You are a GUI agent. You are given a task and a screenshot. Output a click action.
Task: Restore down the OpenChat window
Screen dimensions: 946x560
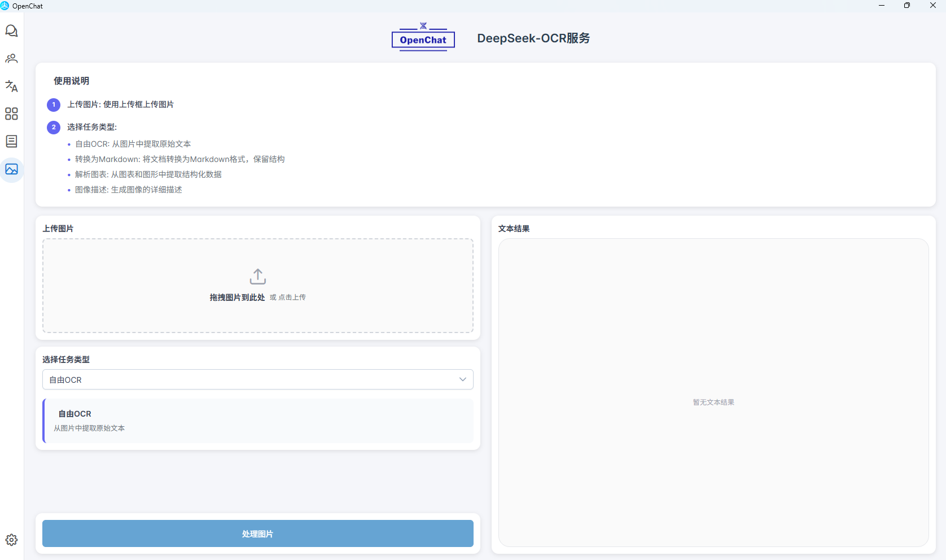coord(907,6)
